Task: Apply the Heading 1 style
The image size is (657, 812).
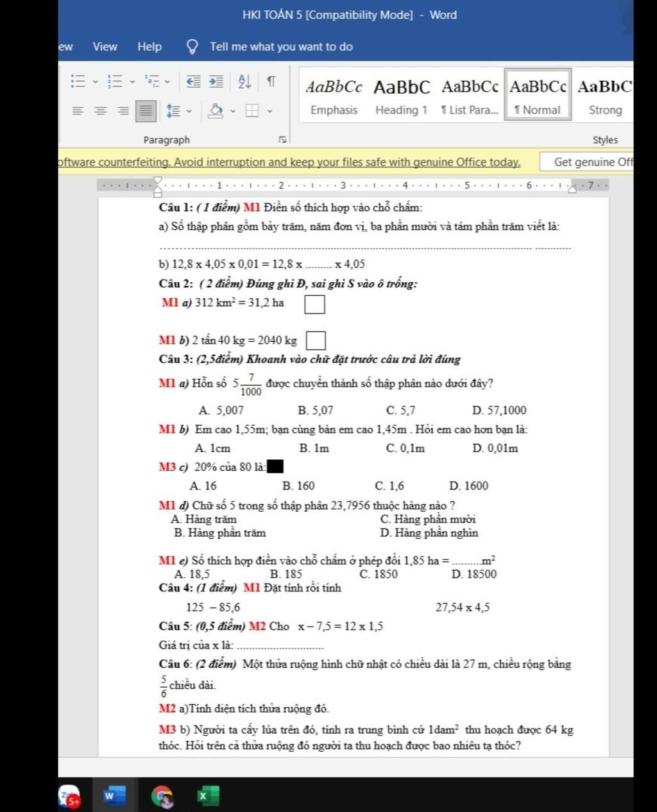Action: coord(402,97)
